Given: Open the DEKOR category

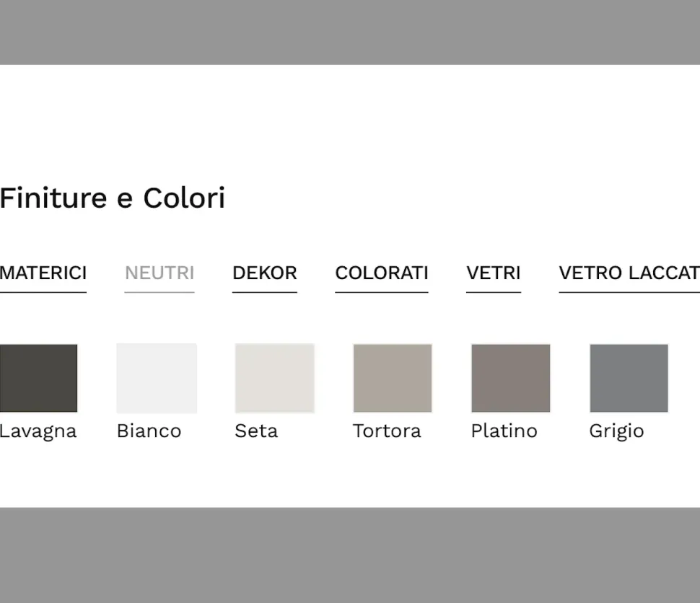Looking at the screenshot, I should point(264,273).
